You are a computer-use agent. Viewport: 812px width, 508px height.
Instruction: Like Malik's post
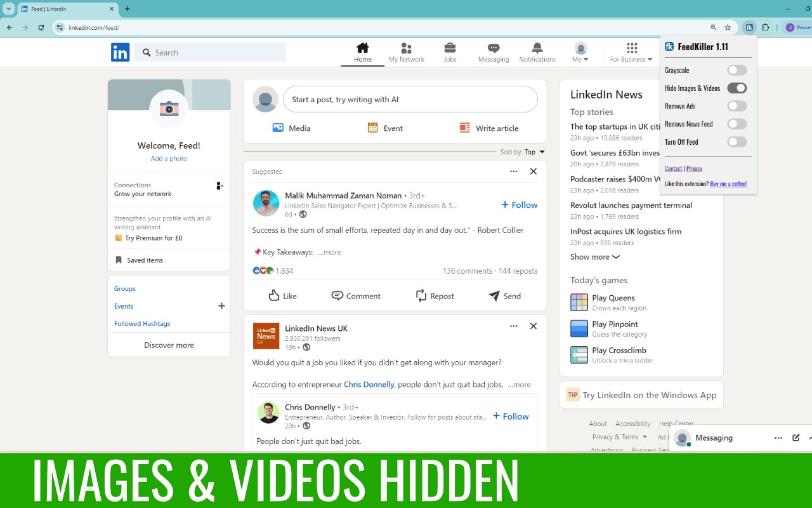[x=282, y=296]
